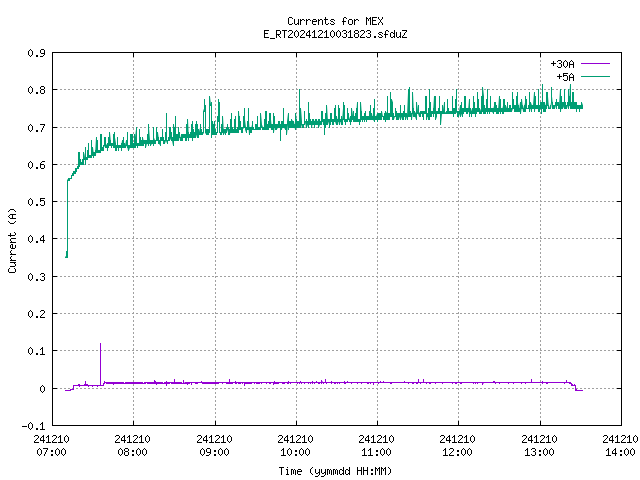Click y-axis tick value 0.7
The image size is (640, 480).
pos(36,128)
